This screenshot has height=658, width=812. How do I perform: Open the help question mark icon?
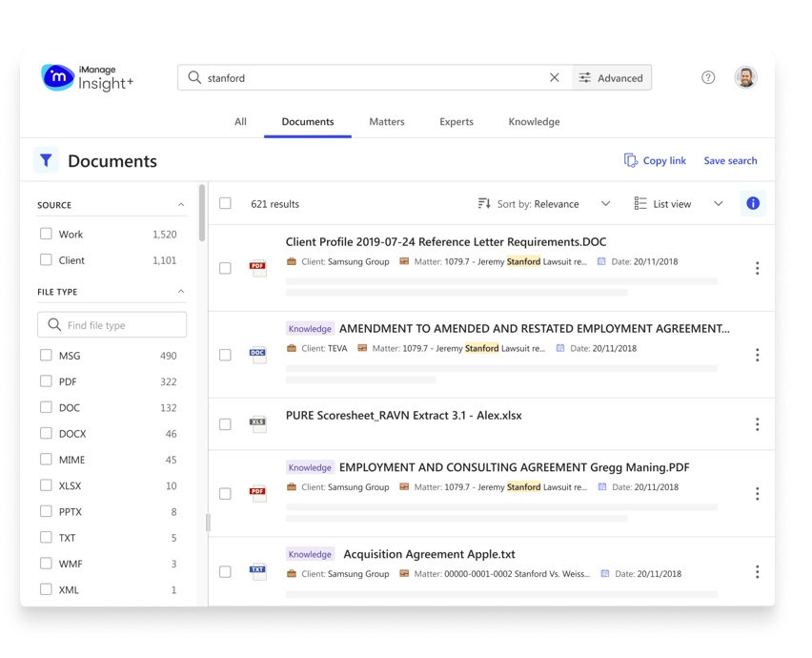coord(708,77)
